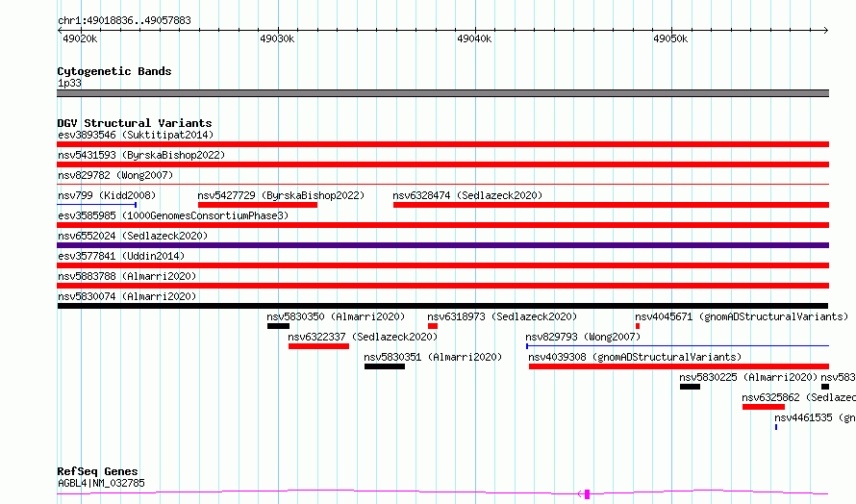Viewport: 856px width, 504px height.
Task: Click the 49020k ruler label
Action: pos(80,38)
